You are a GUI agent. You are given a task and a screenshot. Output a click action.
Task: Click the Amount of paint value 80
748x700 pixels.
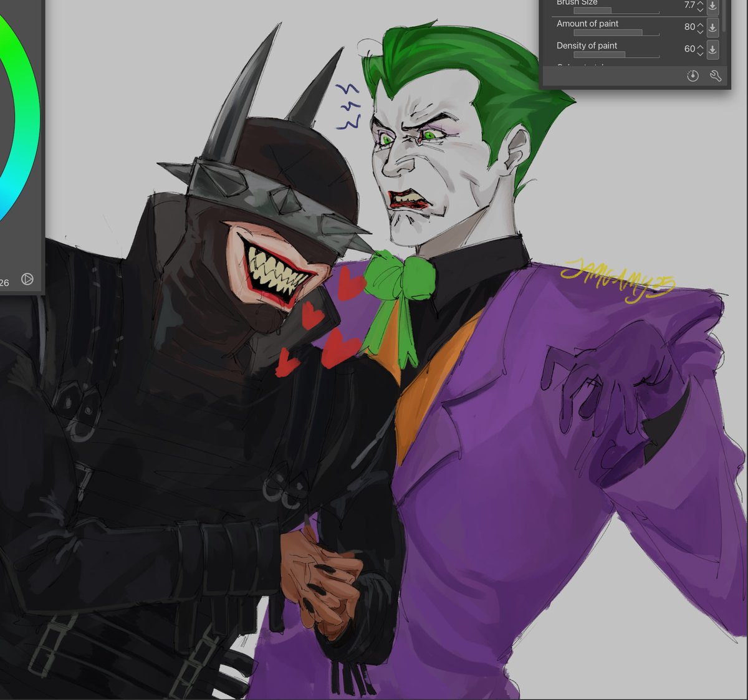pos(690,27)
